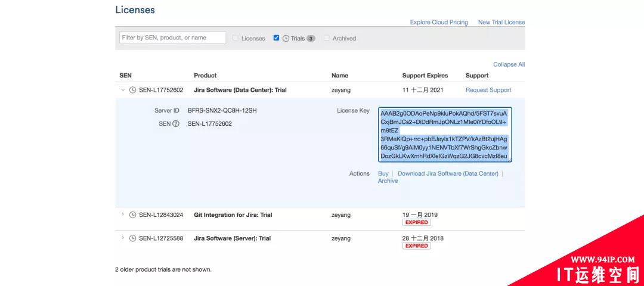Click the clock icon beside SEN-L12725588

(132, 238)
